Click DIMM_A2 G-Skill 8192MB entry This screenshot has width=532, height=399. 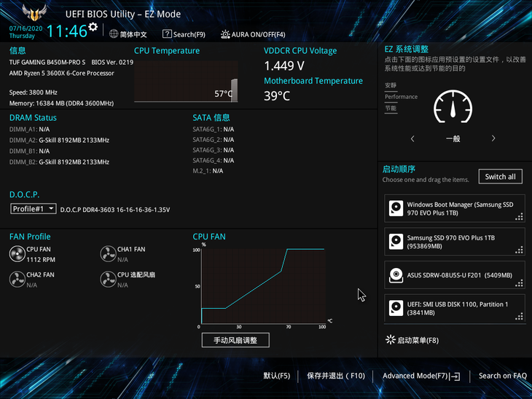tap(59, 140)
